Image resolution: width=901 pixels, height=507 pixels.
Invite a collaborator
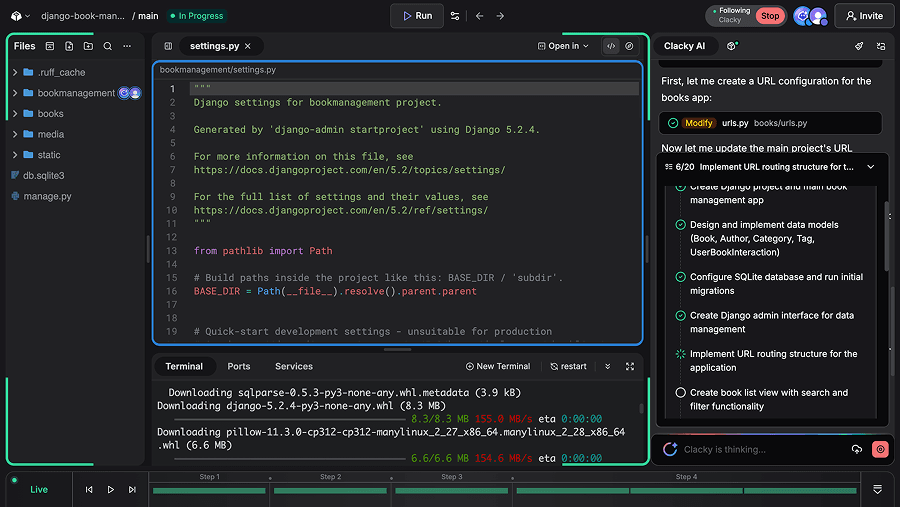(x=864, y=16)
